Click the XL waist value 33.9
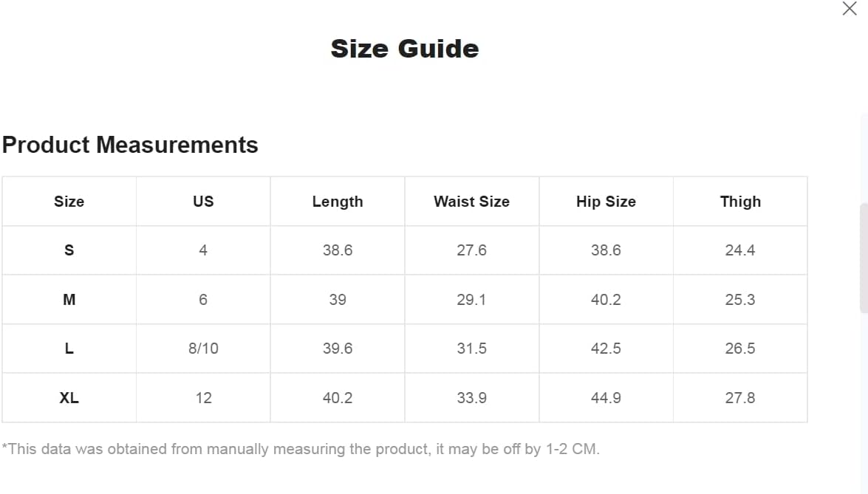The height and width of the screenshot is (494, 868). (x=471, y=398)
